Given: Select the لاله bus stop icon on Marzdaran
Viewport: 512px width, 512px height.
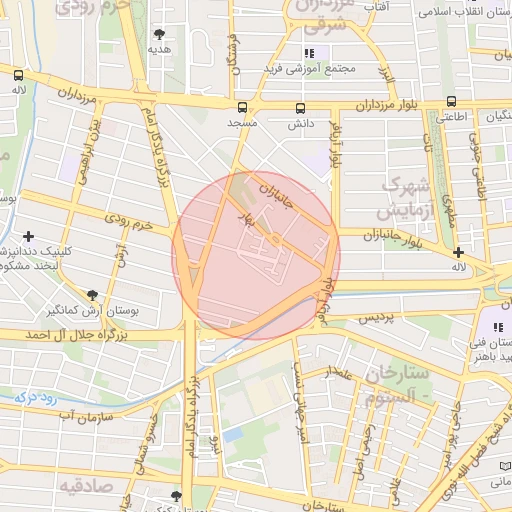Looking at the screenshot, I should tap(19, 75).
